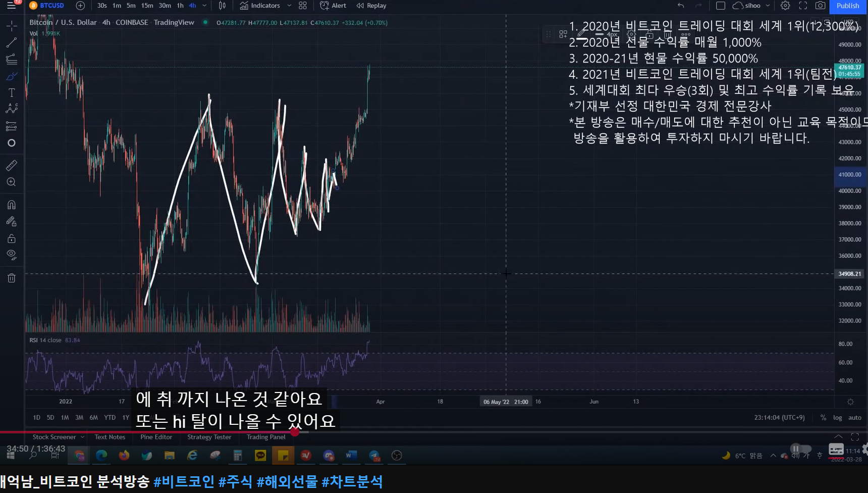Remove drawings with trash icon
This screenshot has height=493, width=868.
pyautogui.click(x=12, y=278)
